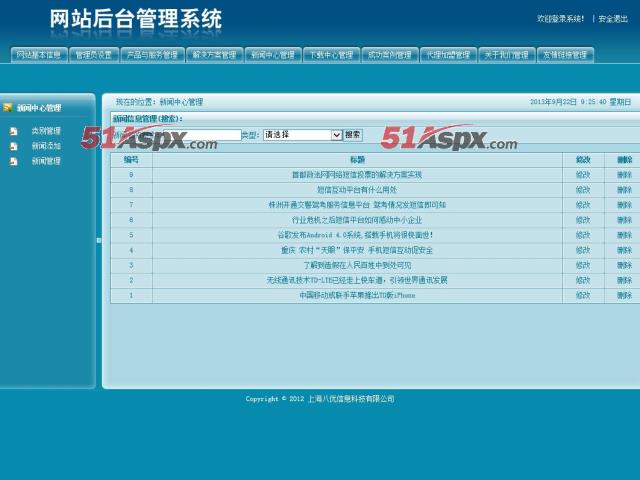Open 新闻管理 in the sidebar
640x480 pixels.
coord(46,161)
